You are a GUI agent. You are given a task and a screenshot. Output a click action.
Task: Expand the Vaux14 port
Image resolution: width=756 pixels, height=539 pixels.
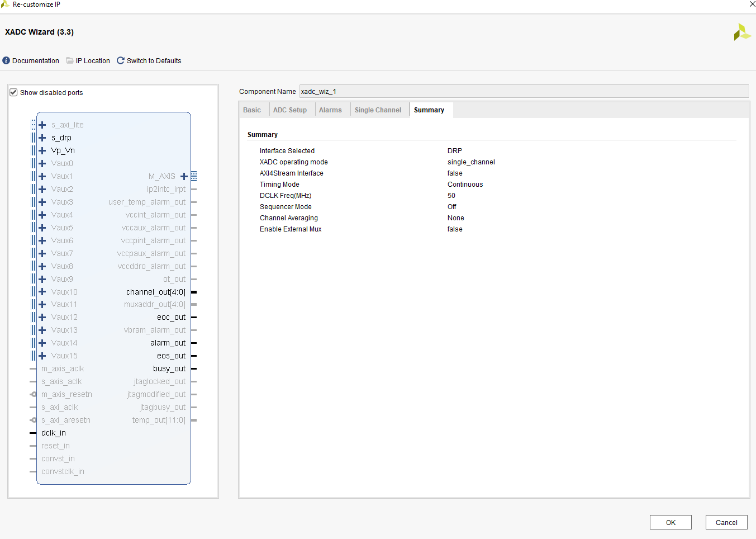click(x=42, y=343)
